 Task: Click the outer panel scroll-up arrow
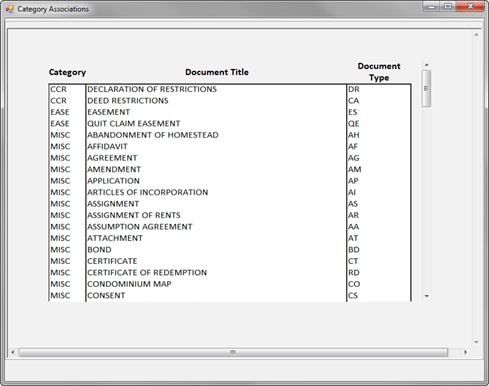tap(476, 35)
